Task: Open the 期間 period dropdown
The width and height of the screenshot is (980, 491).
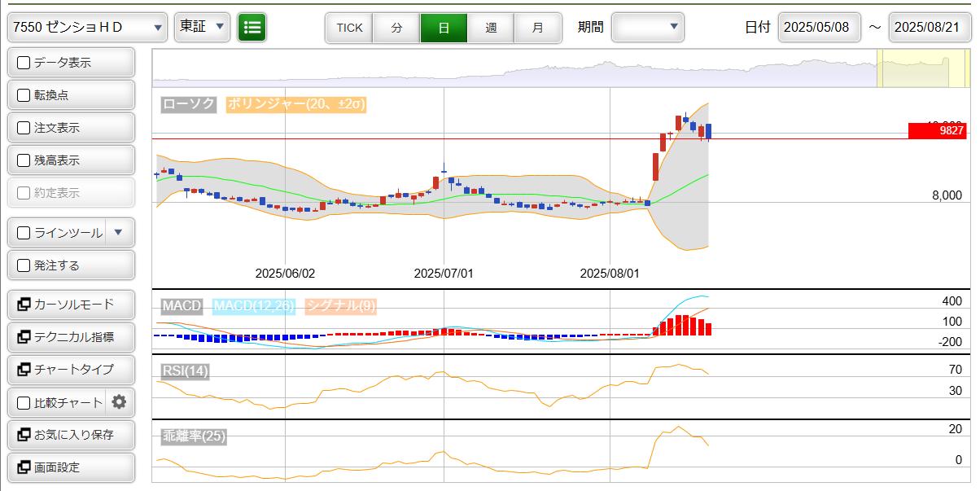Action: click(x=647, y=27)
